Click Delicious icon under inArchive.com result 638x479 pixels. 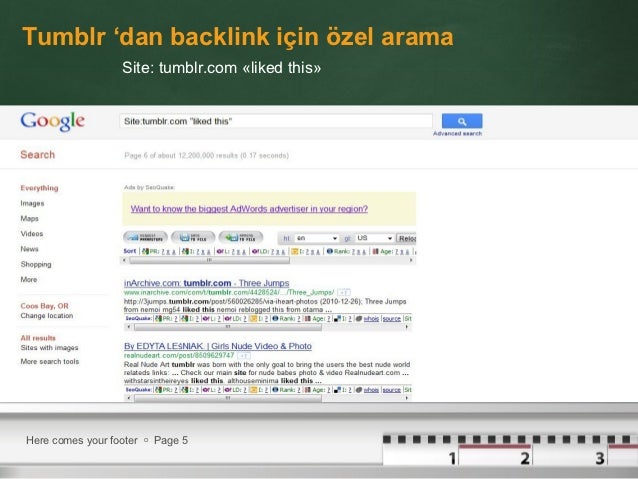click(x=337, y=319)
